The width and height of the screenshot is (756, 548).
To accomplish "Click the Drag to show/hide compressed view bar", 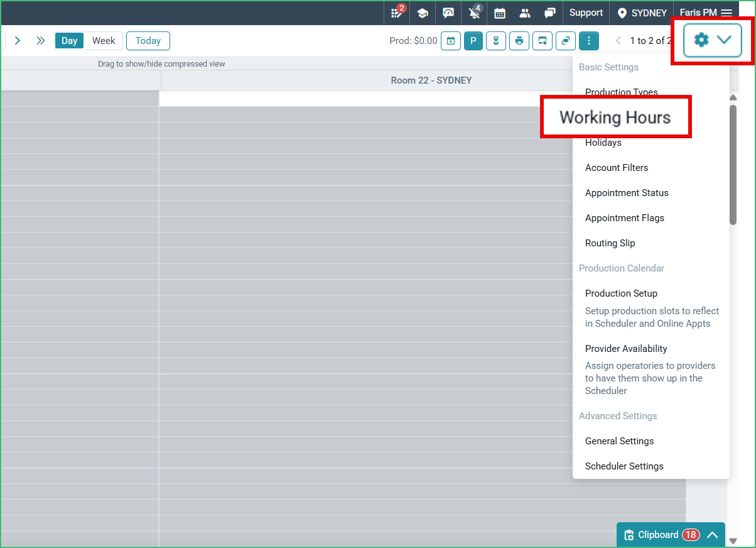I will tap(161, 64).
